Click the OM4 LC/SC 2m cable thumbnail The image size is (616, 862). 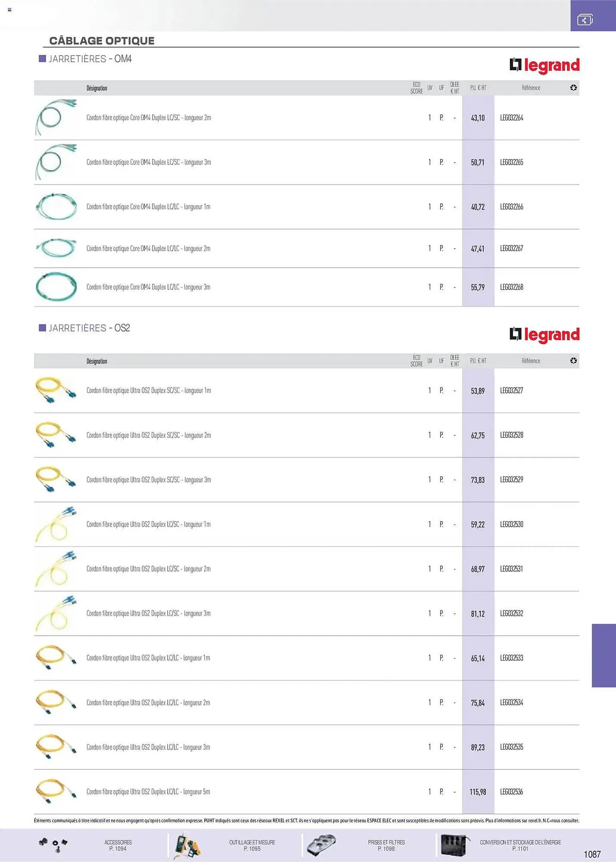(56, 117)
